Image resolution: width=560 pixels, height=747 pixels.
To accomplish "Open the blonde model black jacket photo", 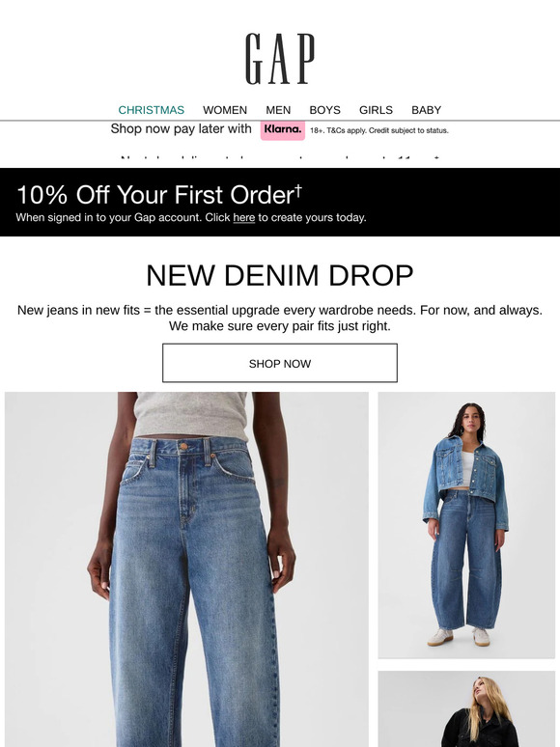I will pos(466,709).
